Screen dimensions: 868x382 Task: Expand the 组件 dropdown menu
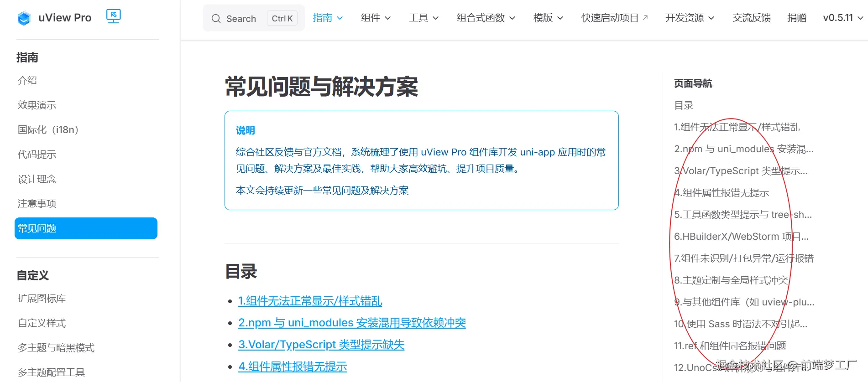tap(376, 18)
